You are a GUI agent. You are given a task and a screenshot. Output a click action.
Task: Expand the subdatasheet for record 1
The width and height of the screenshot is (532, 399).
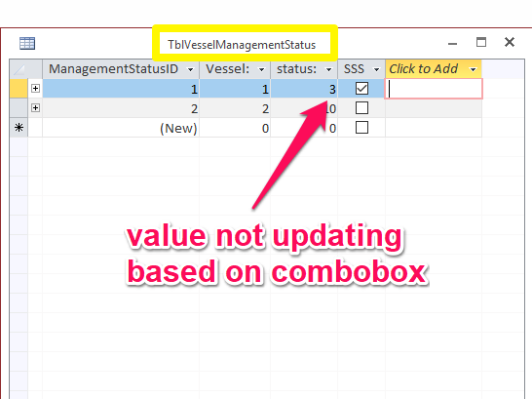tap(35, 89)
